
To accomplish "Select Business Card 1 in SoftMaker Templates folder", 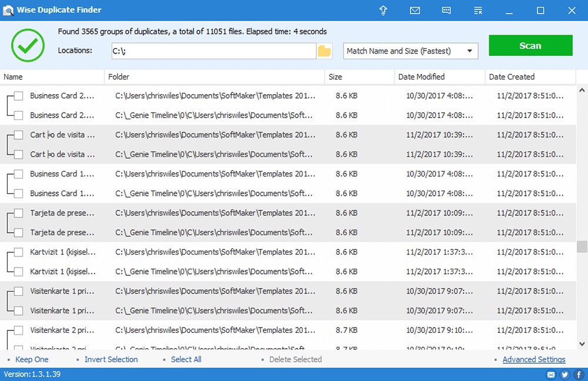I will point(18,174).
